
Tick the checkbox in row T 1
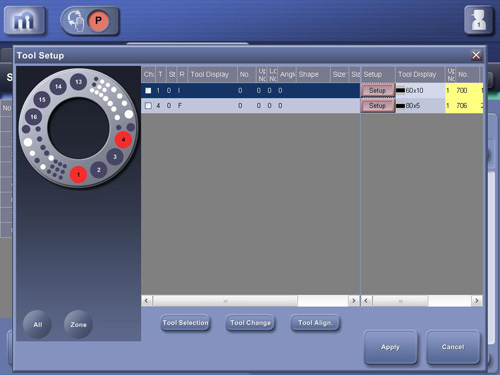[148, 91]
